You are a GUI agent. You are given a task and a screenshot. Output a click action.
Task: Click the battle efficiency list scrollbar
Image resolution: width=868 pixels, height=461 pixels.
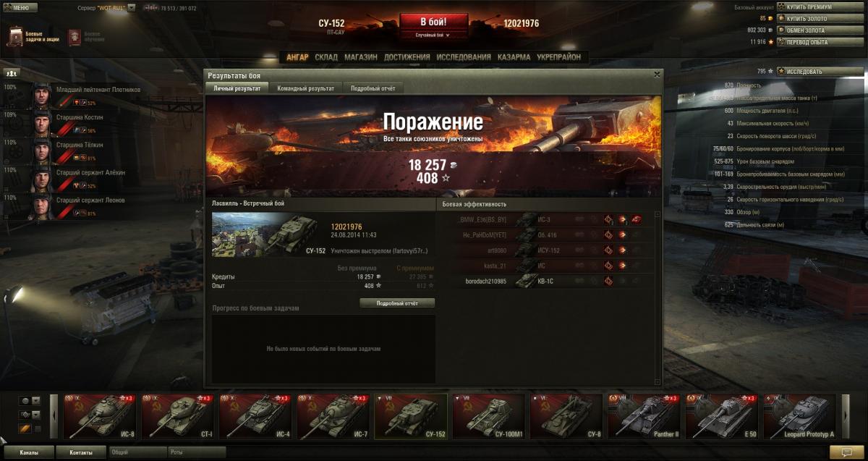point(658,297)
